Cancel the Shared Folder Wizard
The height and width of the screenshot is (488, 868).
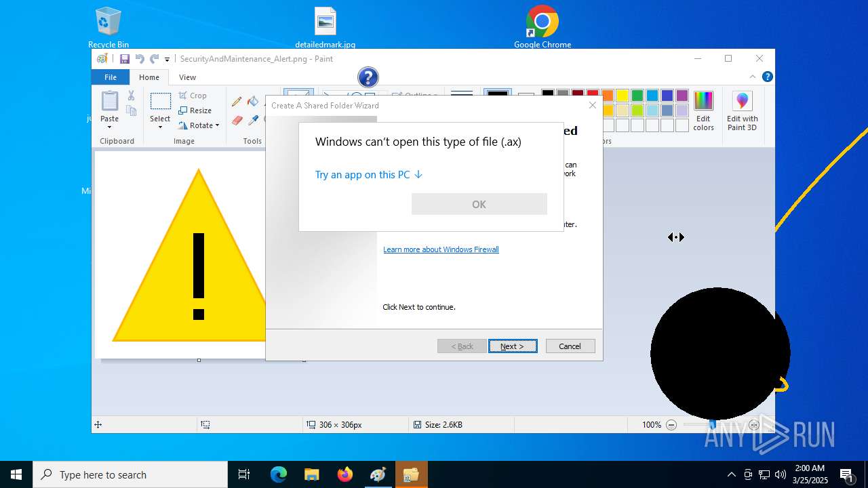(x=570, y=346)
